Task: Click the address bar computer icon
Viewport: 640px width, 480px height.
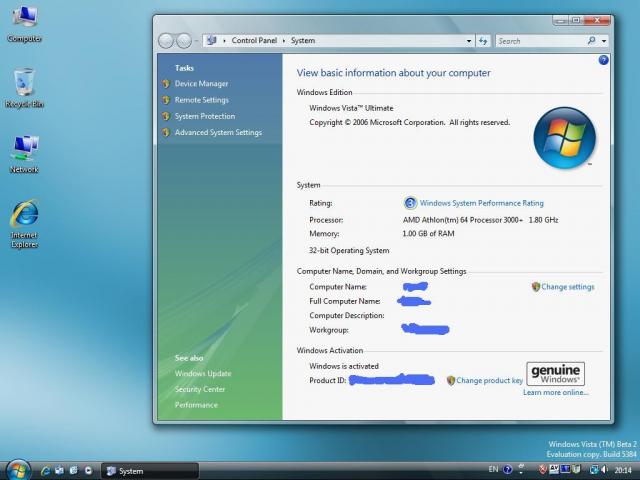Action: 211,40
